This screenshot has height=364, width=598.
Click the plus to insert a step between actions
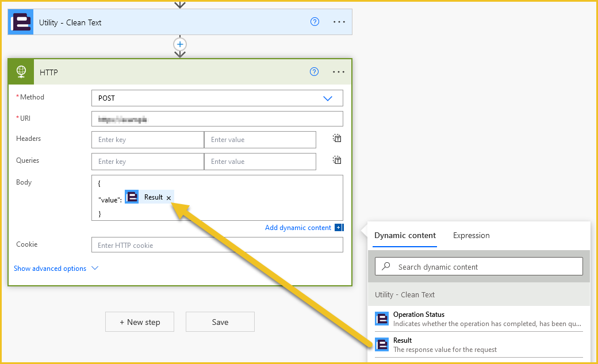[x=180, y=44]
